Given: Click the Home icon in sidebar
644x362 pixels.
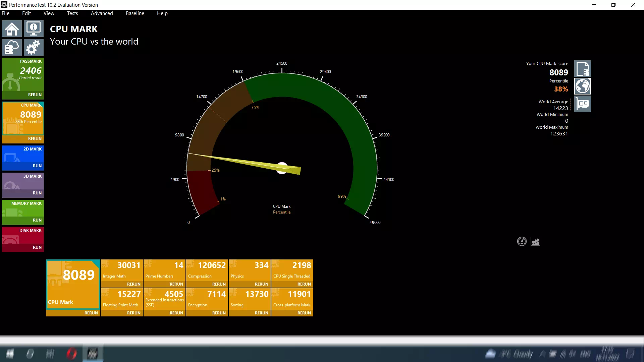Looking at the screenshot, I should point(12,29).
